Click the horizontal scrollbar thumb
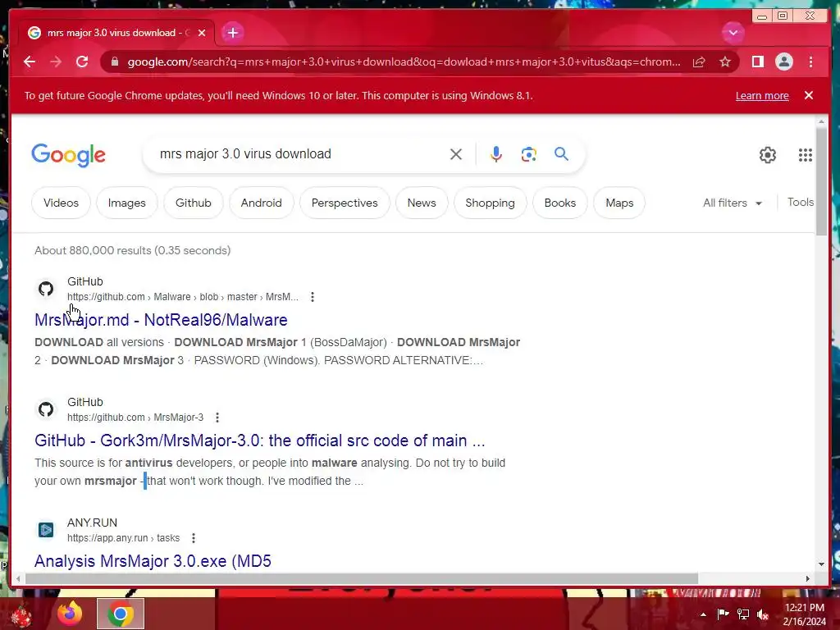The width and height of the screenshot is (840, 630). pos(362,578)
